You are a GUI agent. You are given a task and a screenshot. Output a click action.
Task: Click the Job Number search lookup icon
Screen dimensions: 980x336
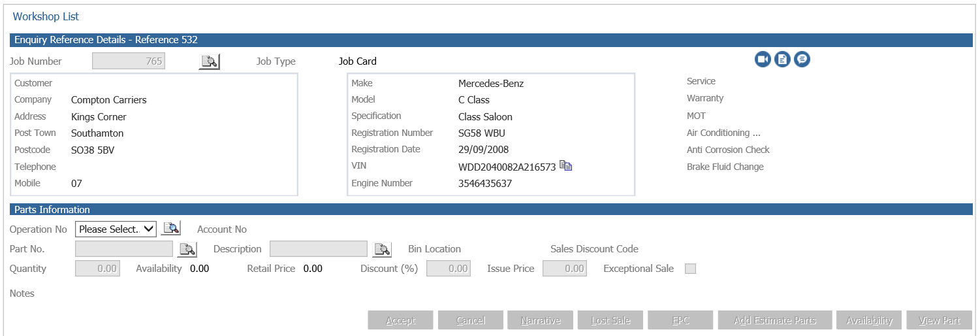(x=210, y=61)
